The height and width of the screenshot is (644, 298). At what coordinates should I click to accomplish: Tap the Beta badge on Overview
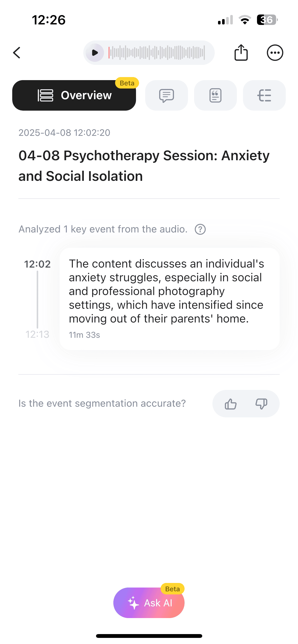click(x=127, y=83)
